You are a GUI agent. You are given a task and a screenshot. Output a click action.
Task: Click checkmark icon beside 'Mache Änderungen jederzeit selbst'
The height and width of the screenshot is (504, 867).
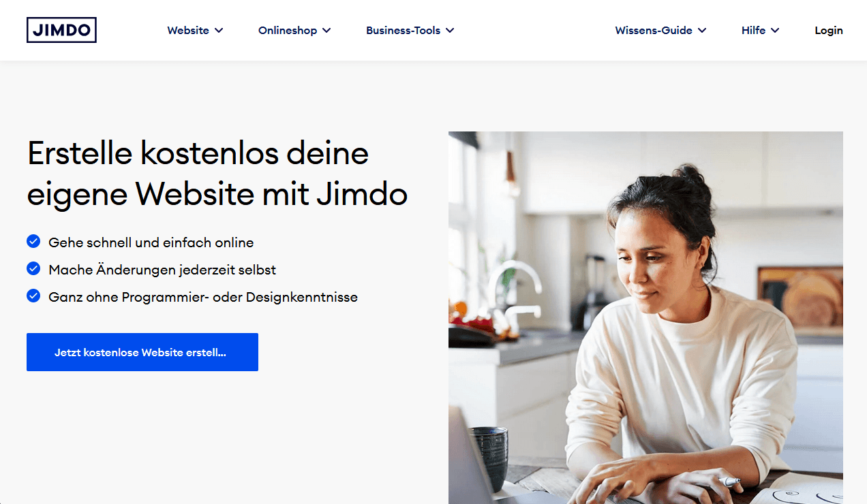point(33,268)
